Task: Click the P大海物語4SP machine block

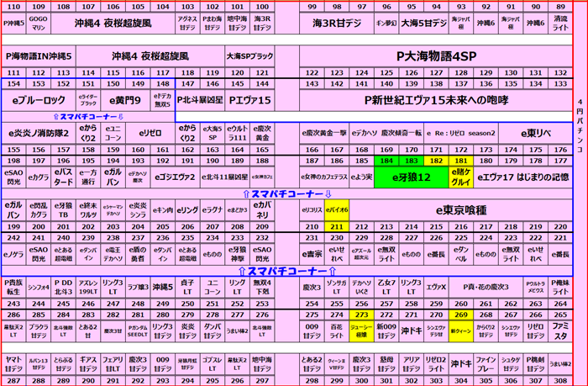Action: pyautogui.click(x=436, y=56)
